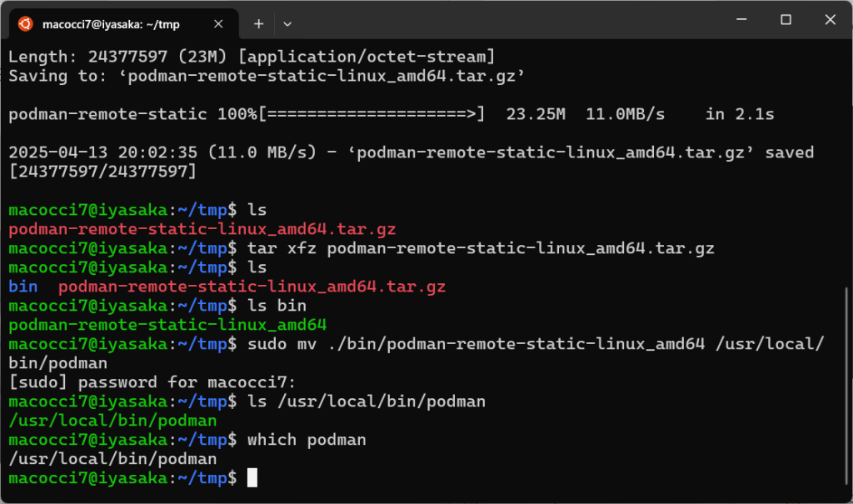Screen dimensions: 853x504
Task: Click the blue bin directory name
Action: [22, 287]
